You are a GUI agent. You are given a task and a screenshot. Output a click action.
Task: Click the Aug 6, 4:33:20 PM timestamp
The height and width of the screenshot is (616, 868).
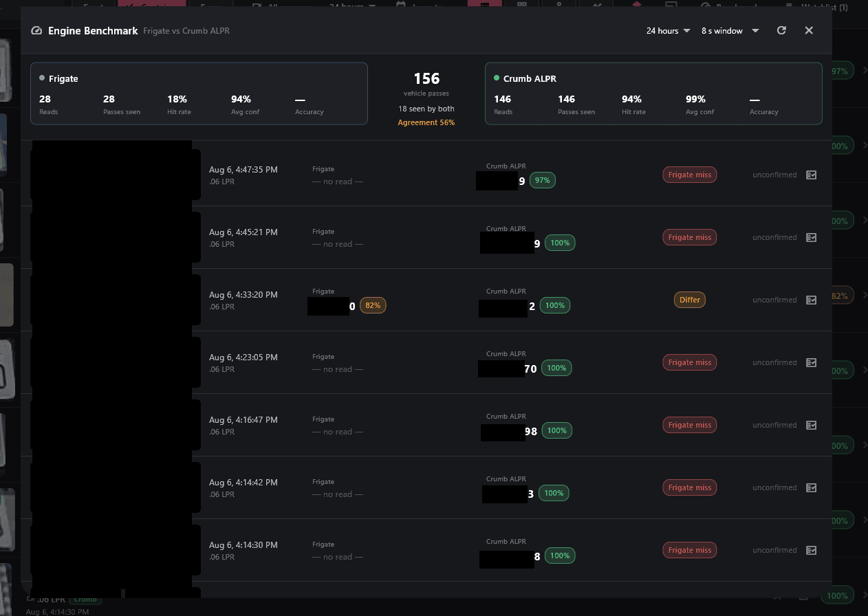click(243, 294)
